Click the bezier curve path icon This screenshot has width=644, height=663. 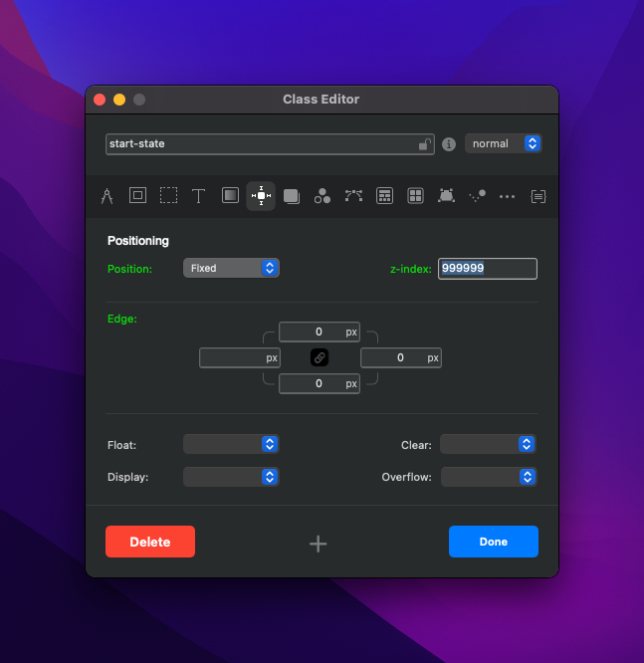(x=353, y=196)
